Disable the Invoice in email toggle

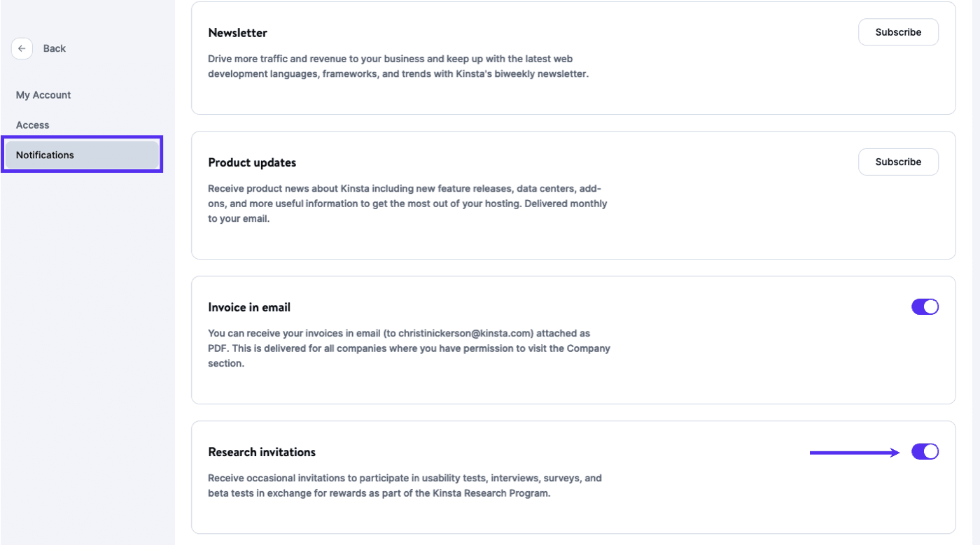point(925,306)
